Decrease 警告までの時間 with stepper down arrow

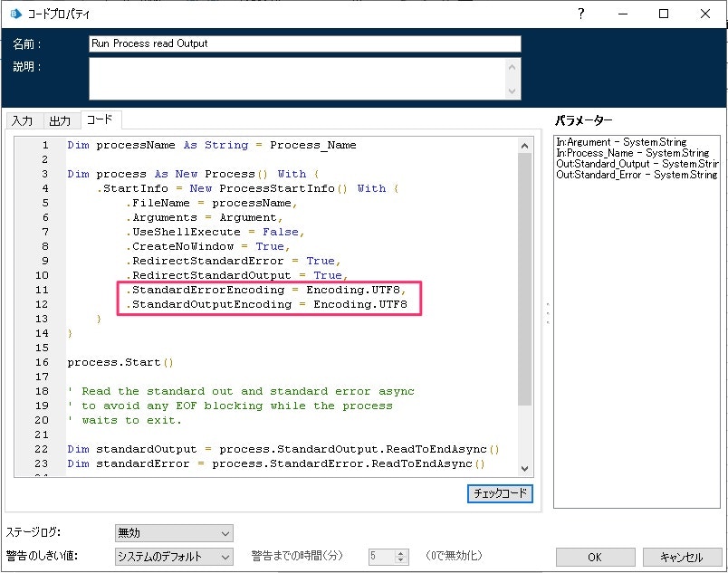(401, 560)
